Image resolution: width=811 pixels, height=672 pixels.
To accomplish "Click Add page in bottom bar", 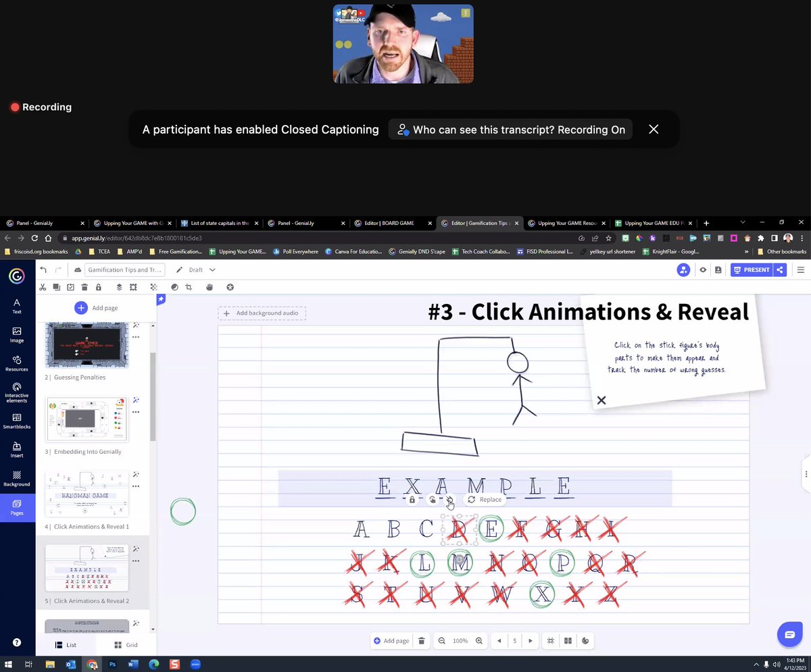I will click(391, 641).
